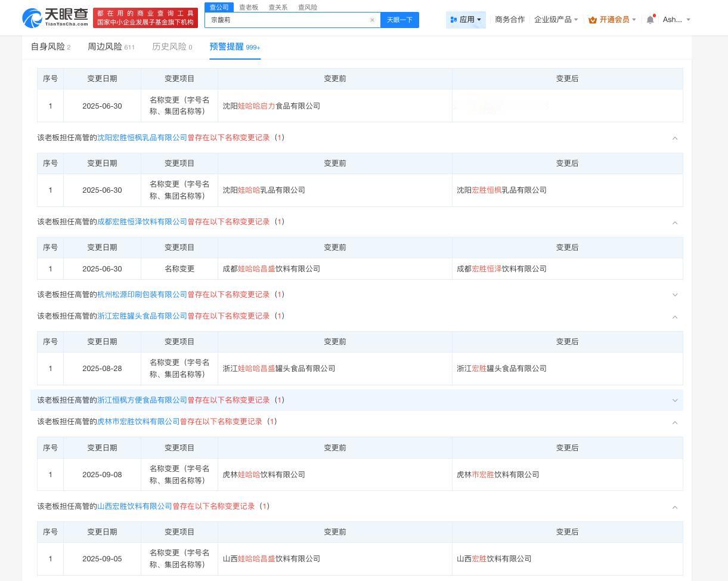Click the red banner 都在用的商业查询工具

145,18
